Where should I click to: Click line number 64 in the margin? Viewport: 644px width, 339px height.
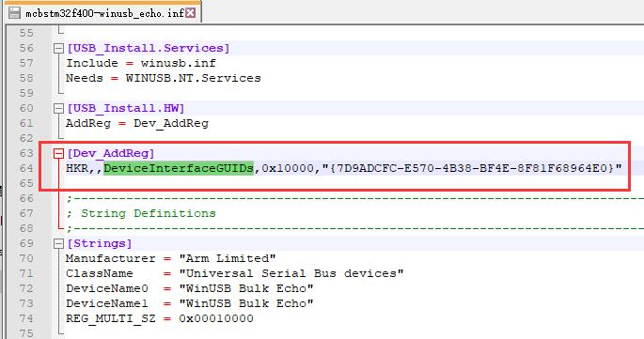(x=26, y=168)
